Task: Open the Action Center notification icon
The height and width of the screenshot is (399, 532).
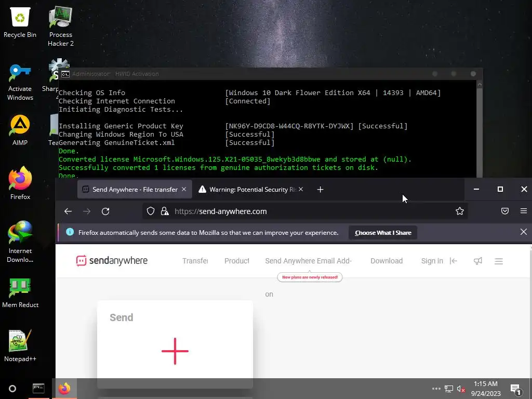Action: pos(516,390)
